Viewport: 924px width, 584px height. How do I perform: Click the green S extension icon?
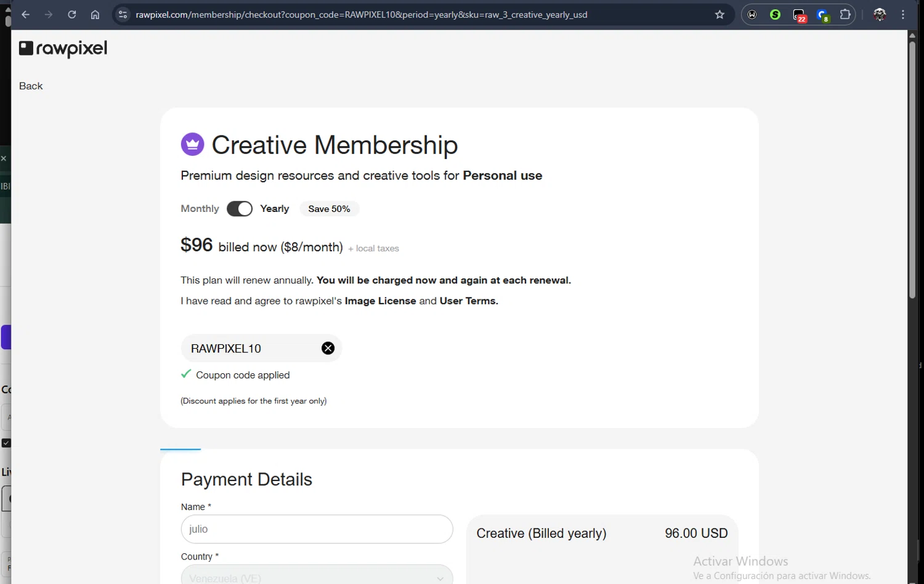(775, 14)
